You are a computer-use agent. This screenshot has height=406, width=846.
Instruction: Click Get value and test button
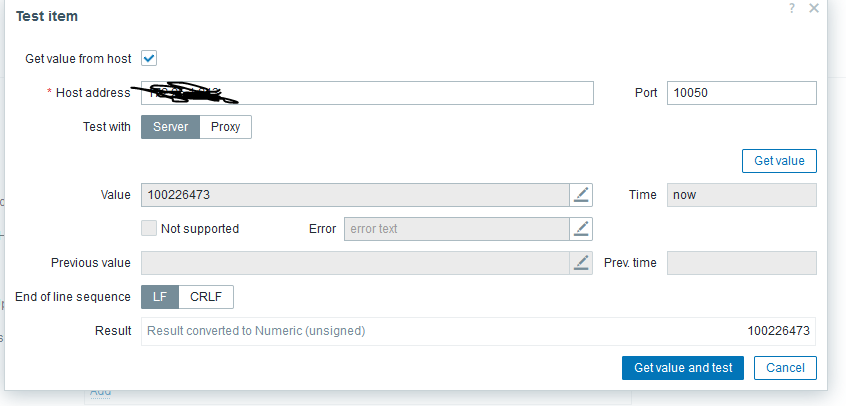[x=683, y=368]
